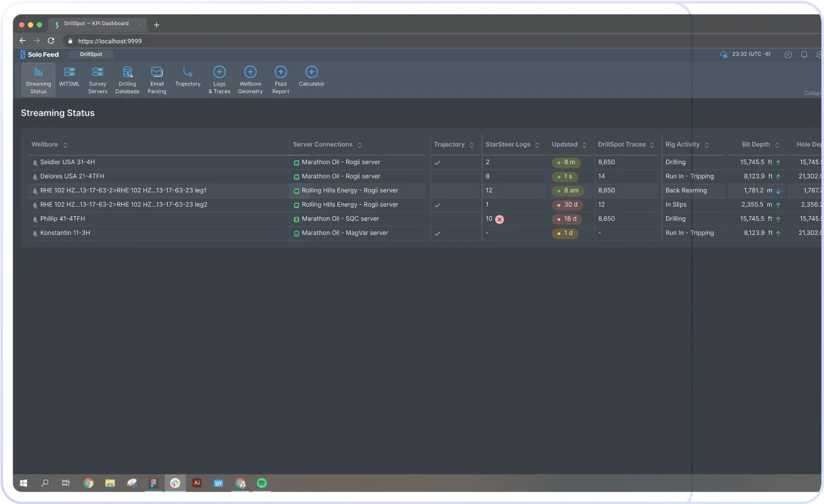
Task: Add Fluid Report
Action: coord(281,80)
